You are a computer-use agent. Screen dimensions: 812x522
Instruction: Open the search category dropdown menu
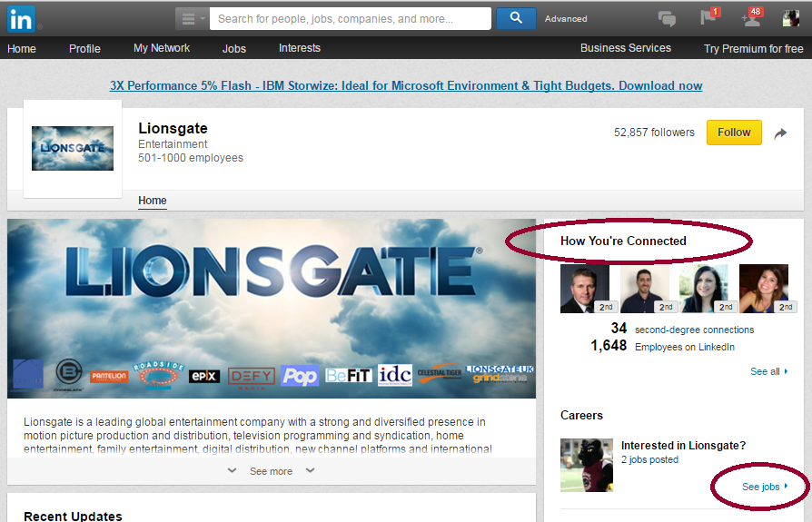(x=193, y=19)
